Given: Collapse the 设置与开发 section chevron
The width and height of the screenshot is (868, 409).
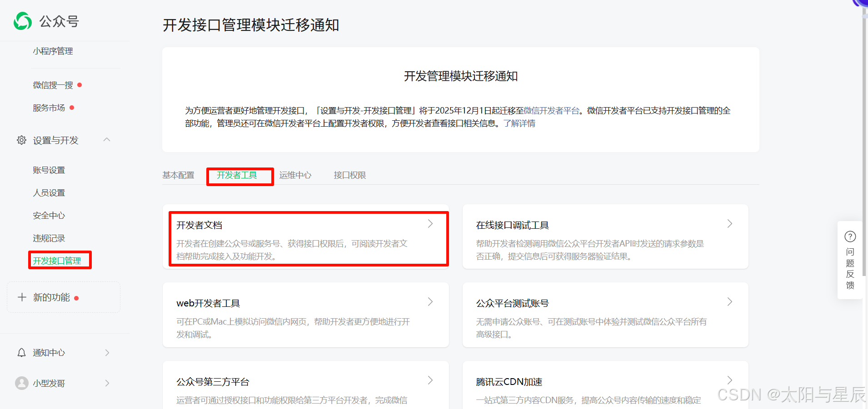Looking at the screenshot, I should pyautogui.click(x=107, y=140).
